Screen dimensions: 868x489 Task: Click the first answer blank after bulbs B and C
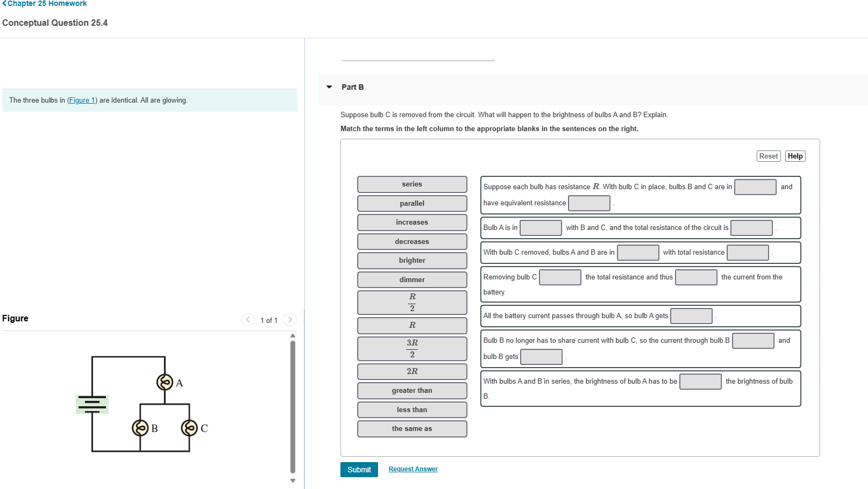pyautogui.click(x=755, y=186)
